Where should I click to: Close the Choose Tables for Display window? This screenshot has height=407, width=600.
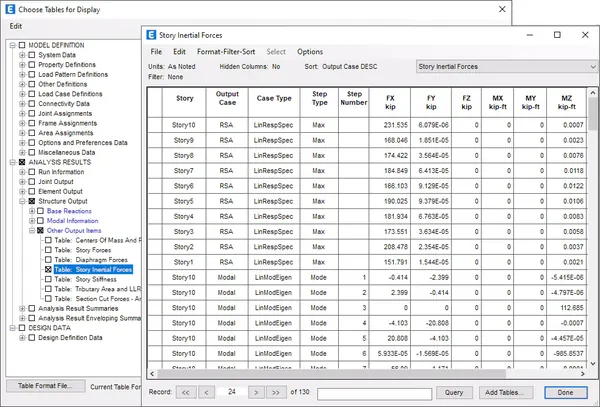502,9
